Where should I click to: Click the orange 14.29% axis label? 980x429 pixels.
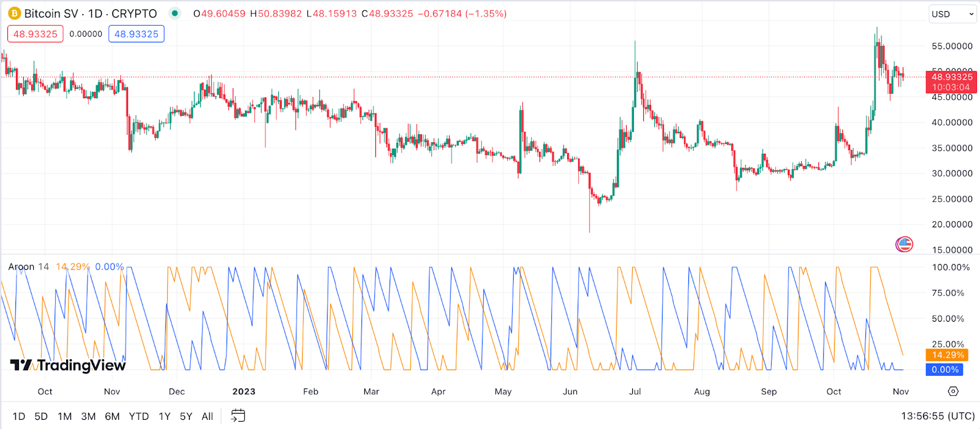tap(948, 355)
